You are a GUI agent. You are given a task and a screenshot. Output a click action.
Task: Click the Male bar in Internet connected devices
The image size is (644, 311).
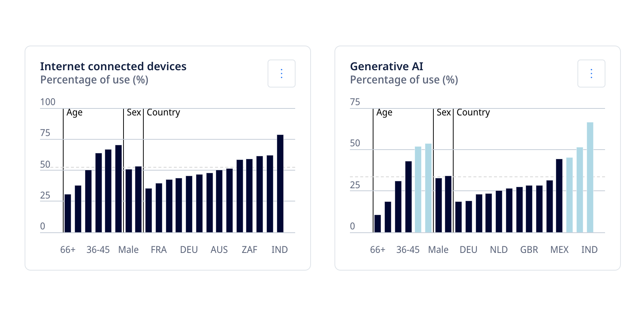pos(129,201)
